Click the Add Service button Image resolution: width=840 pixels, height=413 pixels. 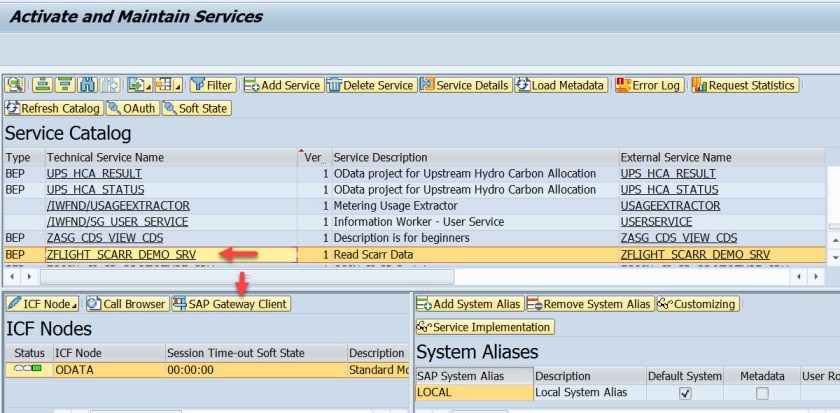click(282, 86)
